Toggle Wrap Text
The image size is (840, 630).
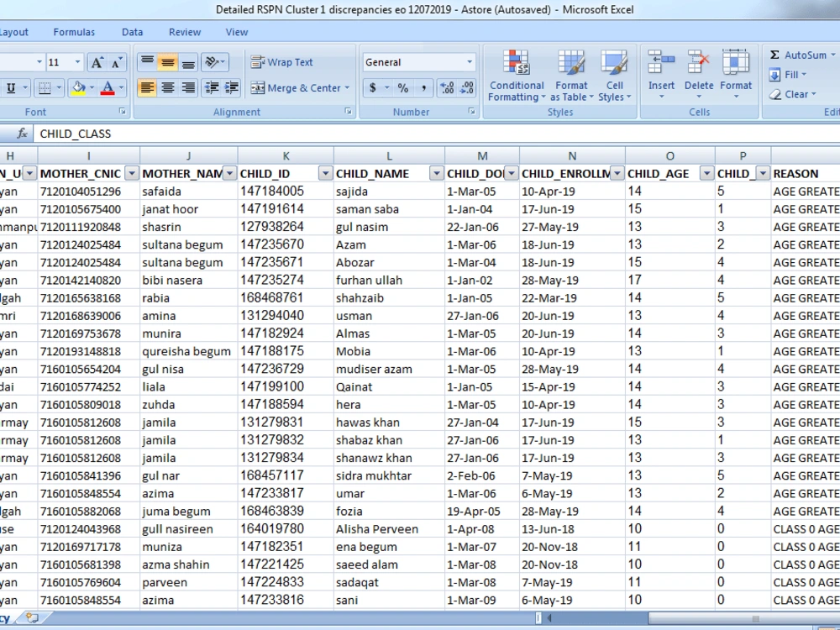281,62
